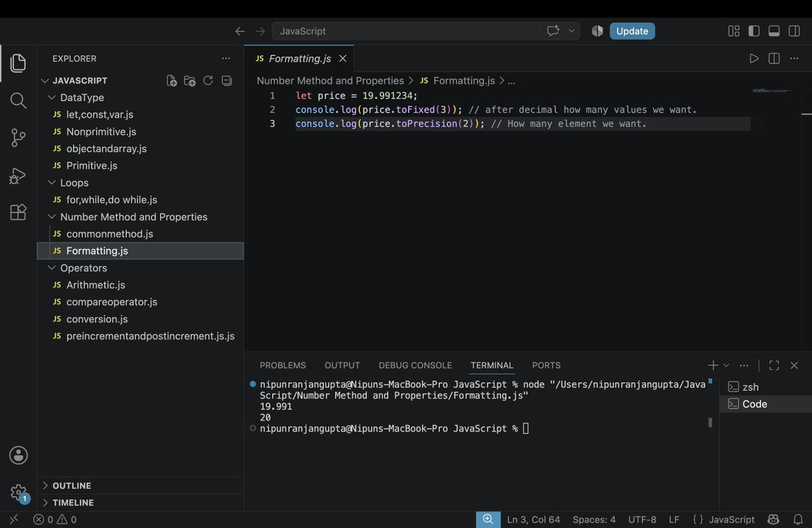Screen dimensions: 812x528
Task: Click New File icon in Explorer
Action: click(171, 80)
